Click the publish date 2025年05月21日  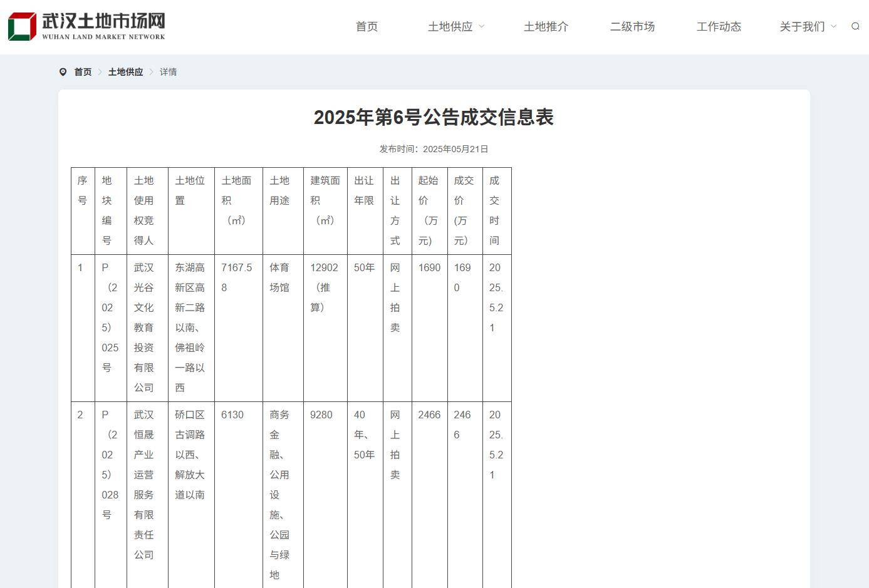click(455, 149)
